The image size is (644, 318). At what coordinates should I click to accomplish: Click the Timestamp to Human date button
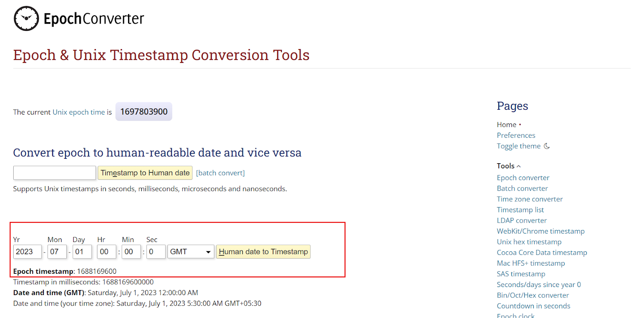tap(145, 172)
